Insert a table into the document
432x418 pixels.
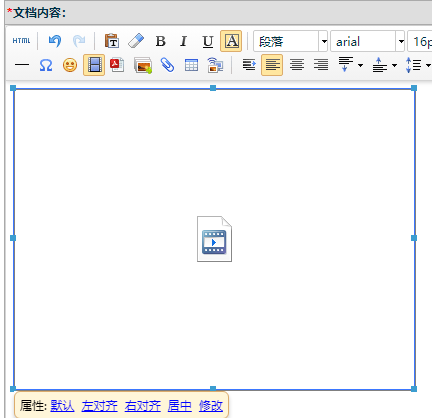(x=191, y=65)
